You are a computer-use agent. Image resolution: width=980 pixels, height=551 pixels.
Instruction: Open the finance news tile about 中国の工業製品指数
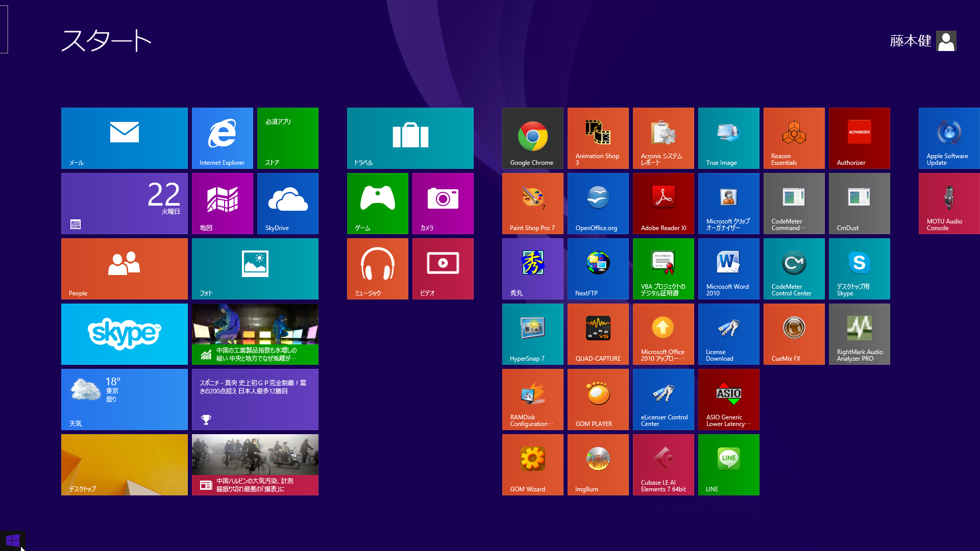(x=255, y=334)
